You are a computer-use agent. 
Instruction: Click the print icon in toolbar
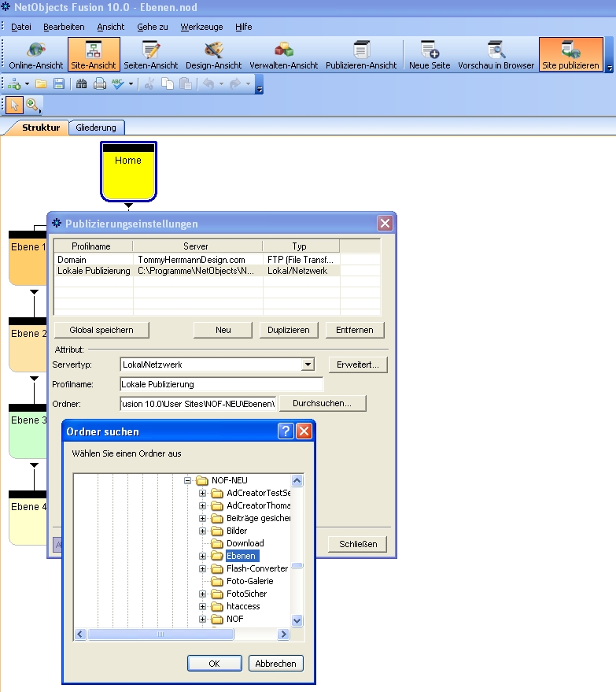coord(100,83)
